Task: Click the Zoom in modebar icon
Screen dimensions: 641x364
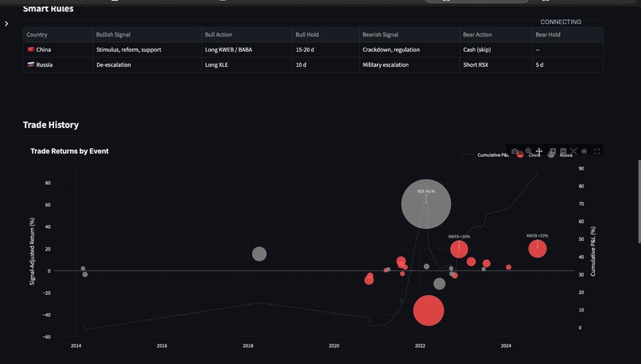Action: tap(552, 151)
